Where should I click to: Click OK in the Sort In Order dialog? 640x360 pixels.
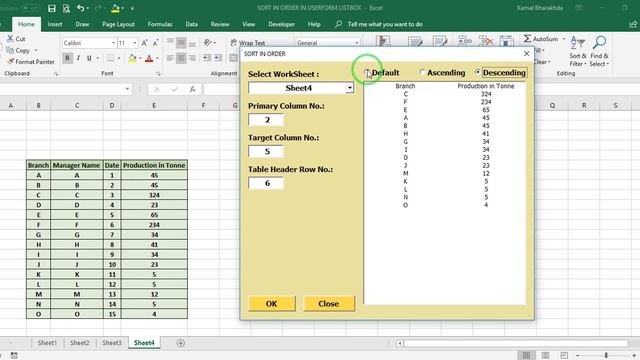(271, 304)
